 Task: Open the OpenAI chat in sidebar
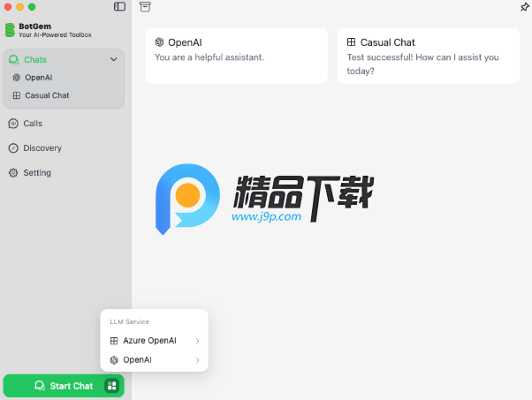point(63,78)
